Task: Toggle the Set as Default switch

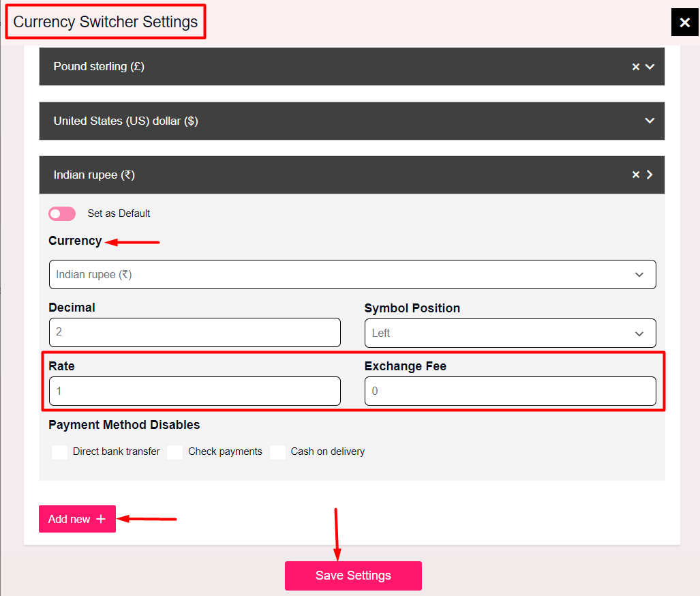Action: 62,214
